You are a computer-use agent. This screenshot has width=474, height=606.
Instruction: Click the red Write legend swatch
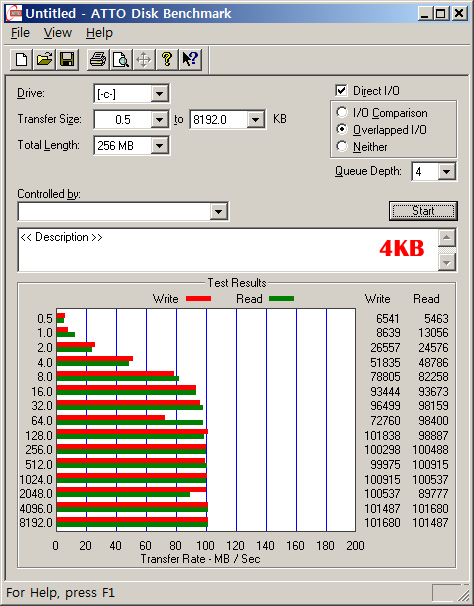click(x=198, y=298)
